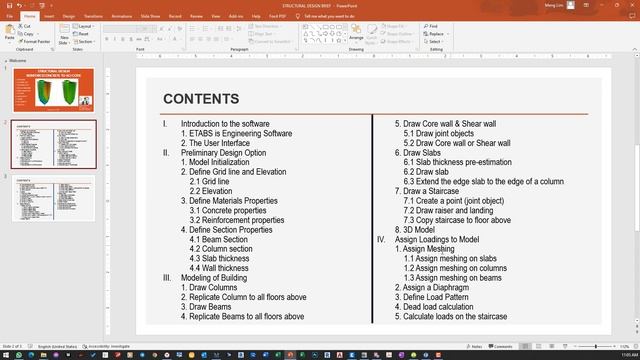Open the File tab
640x360 pixels.
click(9, 16)
